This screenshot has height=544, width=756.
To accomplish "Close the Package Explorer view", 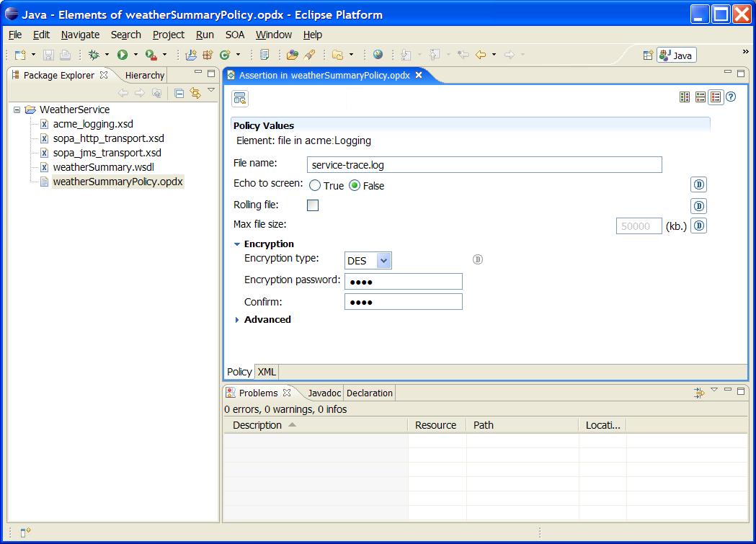I will [x=104, y=75].
